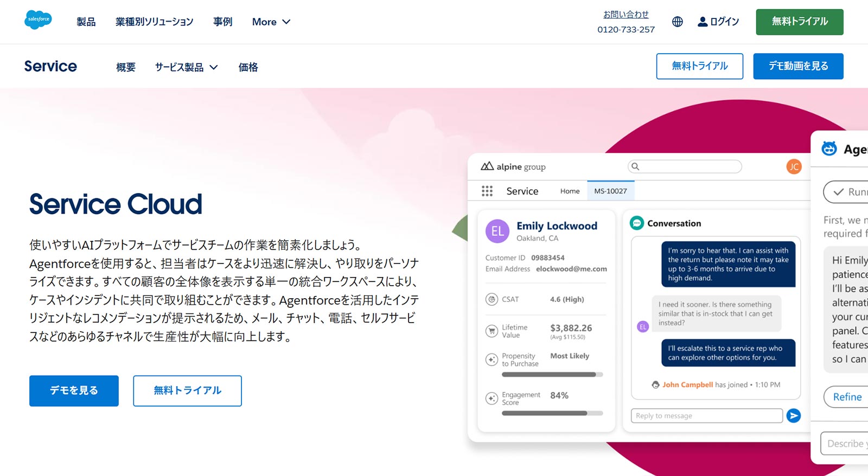Click the "I'm sorry to hear that" message

[728, 264]
